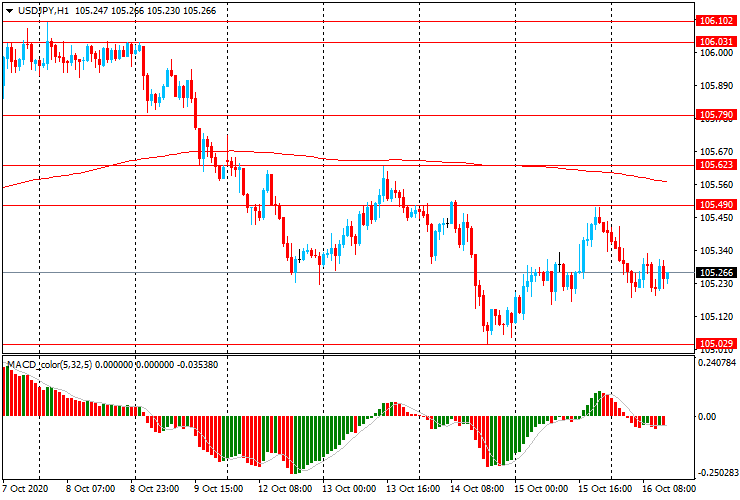The height and width of the screenshot is (500, 740).
Task: Click the 105.120 price scale value
Action: 716,317
